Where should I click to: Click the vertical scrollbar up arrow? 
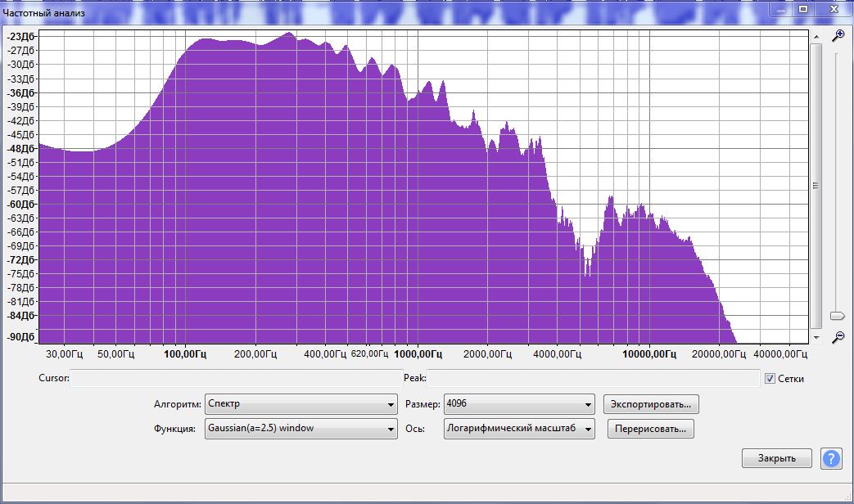816,37
